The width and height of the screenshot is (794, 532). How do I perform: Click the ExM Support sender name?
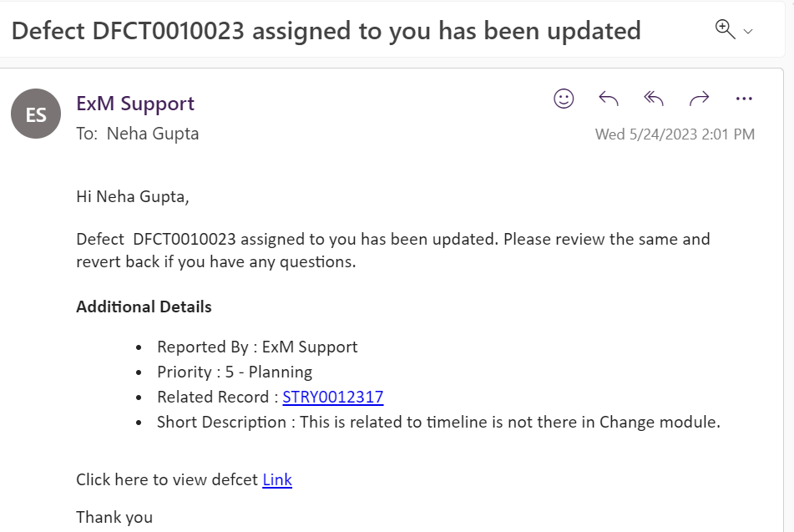coord(135,104)
